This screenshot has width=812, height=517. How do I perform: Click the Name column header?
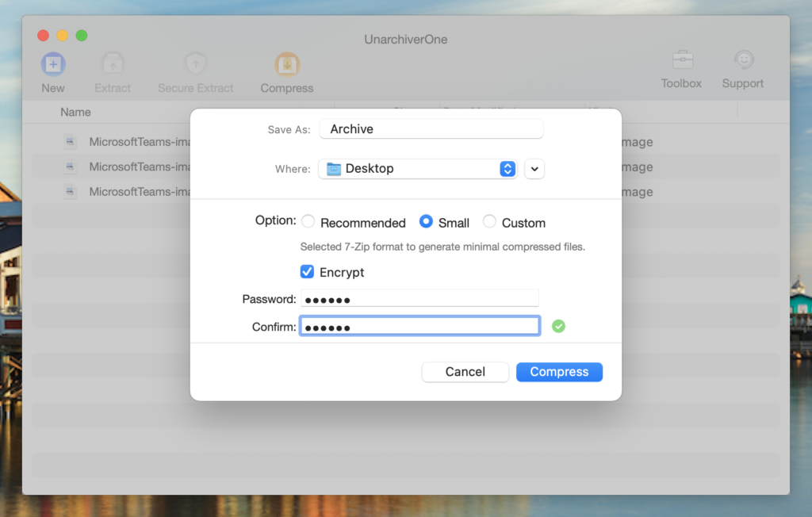(x=76, y=113)
